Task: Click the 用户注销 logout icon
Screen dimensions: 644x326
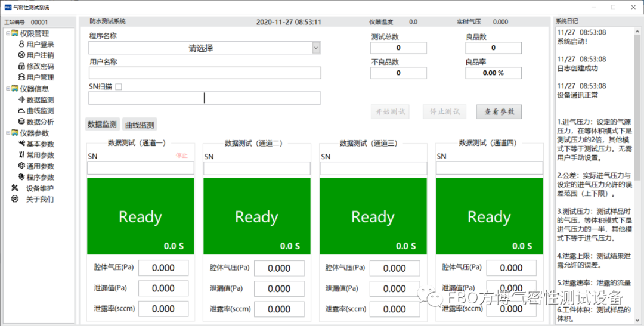Action: click(x=21, y=55)
